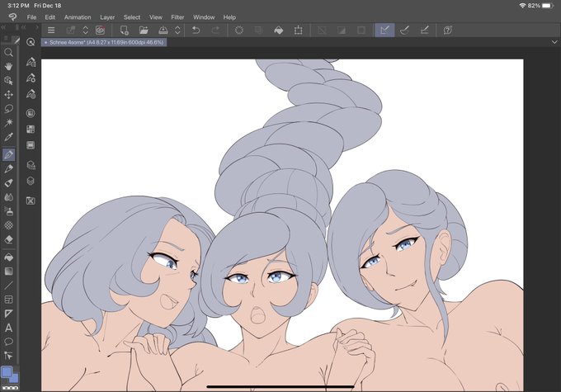Switch to the Schnee 4some canvas tab
This screenshot has height=392, width=561.
click(x=104, y=42)
